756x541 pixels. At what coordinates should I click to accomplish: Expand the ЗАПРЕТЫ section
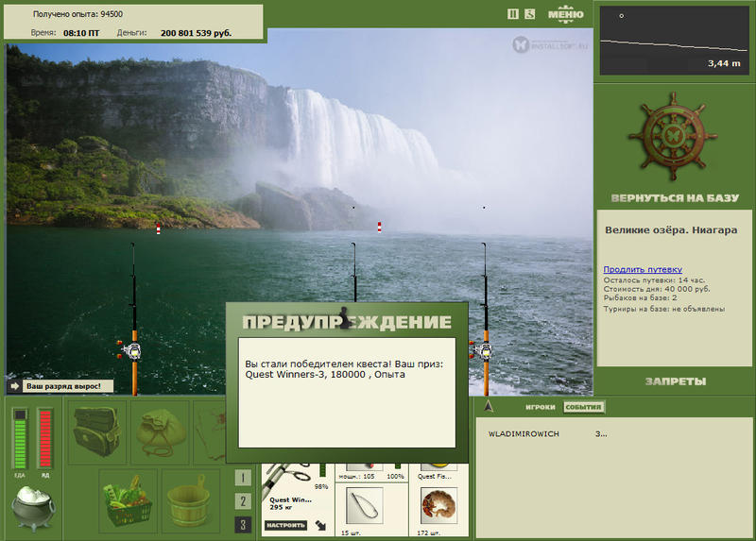676,381
